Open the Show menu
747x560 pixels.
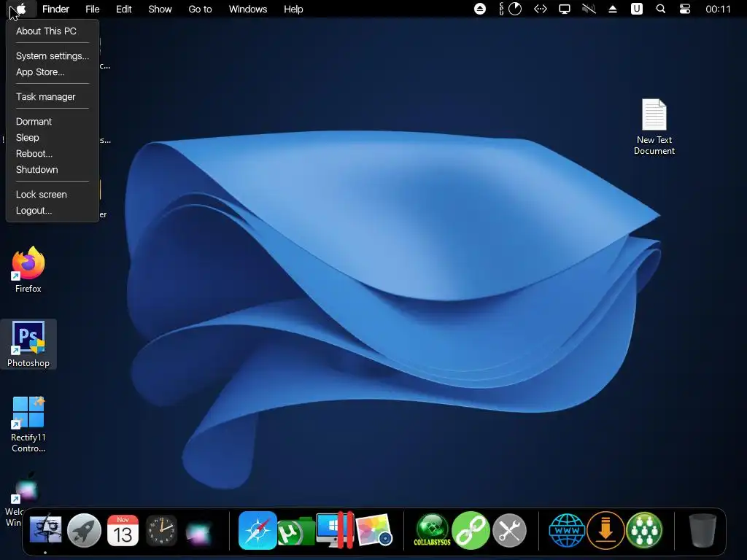pyautogui.click(x=160, y=9)
